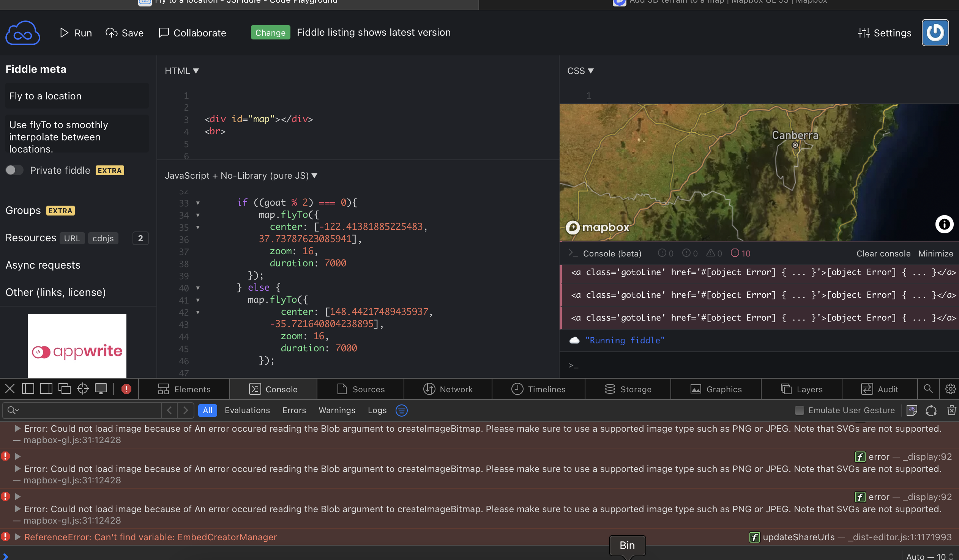Open Web Inspector settings with the gear icon
This screenshot has width=959, height=560.
point(951,389)
